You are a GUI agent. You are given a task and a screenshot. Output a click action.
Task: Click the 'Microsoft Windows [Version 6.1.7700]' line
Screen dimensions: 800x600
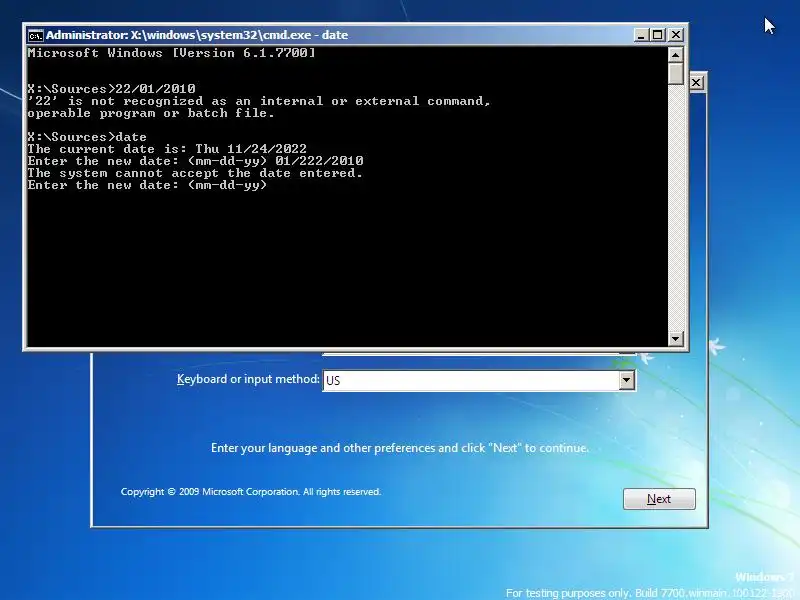pyautogui.click(x=171, y=53)
